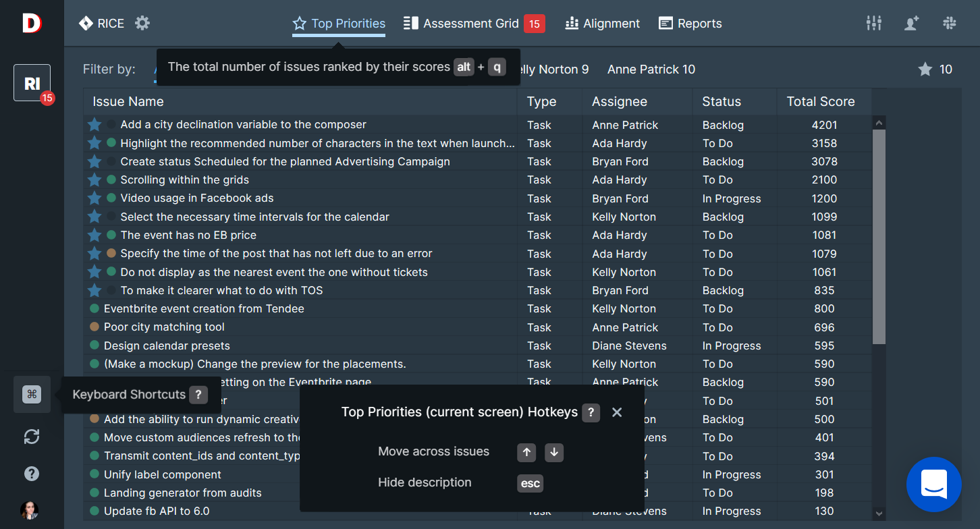Open the Alignment tab

click(603, 24)
